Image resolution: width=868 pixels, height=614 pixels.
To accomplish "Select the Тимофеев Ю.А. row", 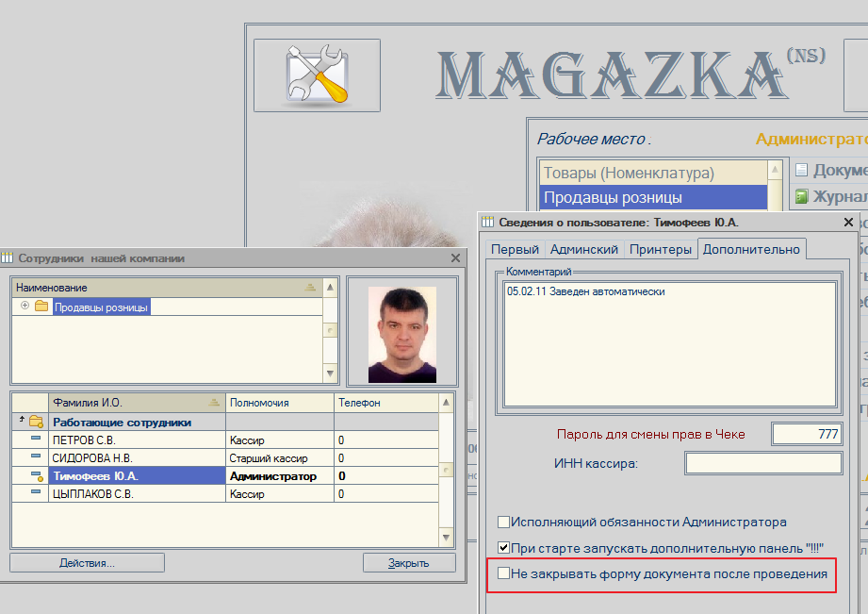I will (224, 476).
